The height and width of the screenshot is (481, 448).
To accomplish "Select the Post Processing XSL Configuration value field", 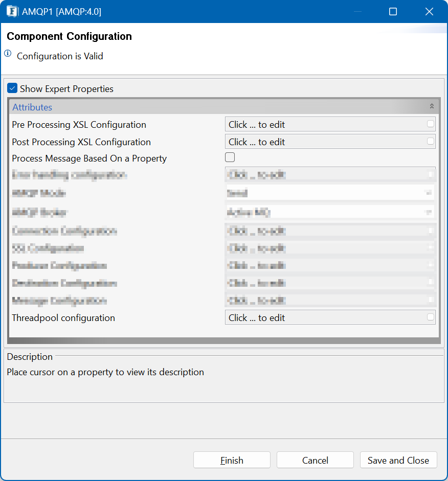I will [x=330, y=142].
